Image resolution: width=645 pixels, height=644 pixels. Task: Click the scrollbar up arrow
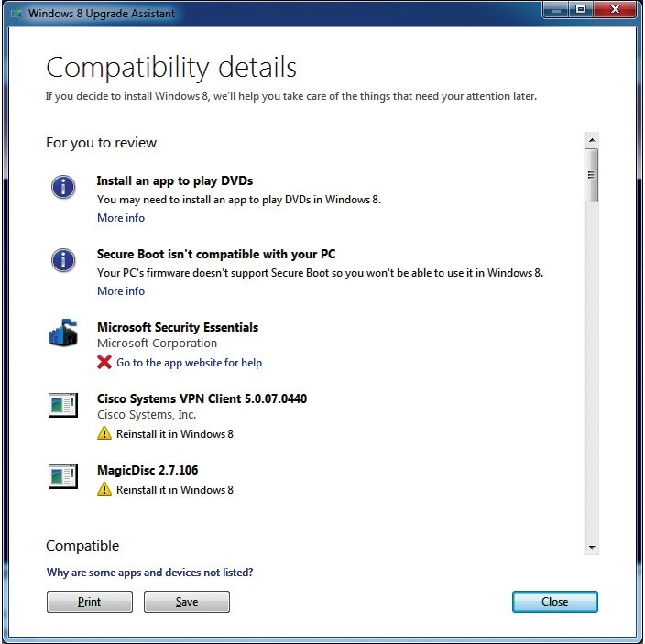pyautogui.click(x=592, y=141)
